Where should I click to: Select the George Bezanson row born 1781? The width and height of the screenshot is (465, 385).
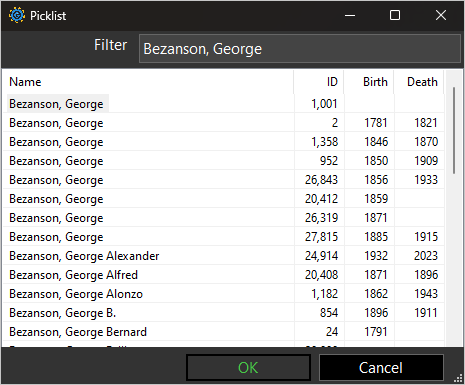pyautogui.click(x=224, y=123)
